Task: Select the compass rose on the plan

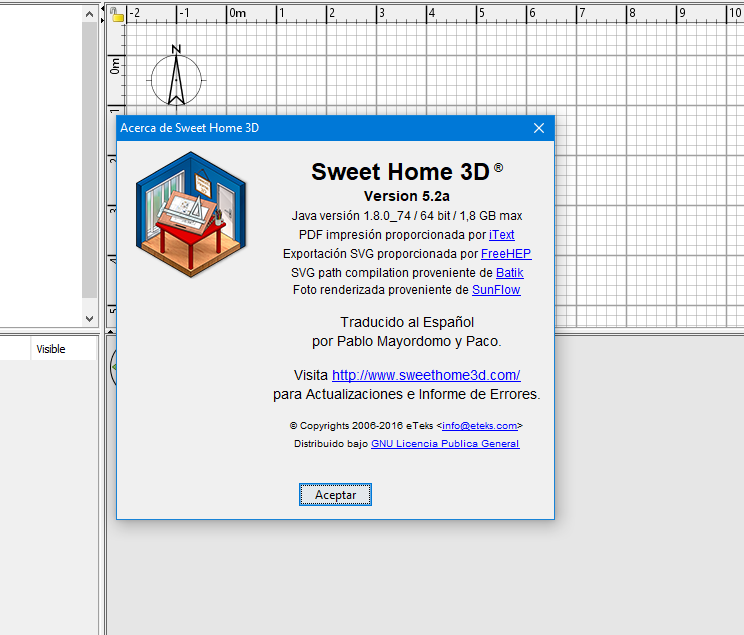Action: 177,79
